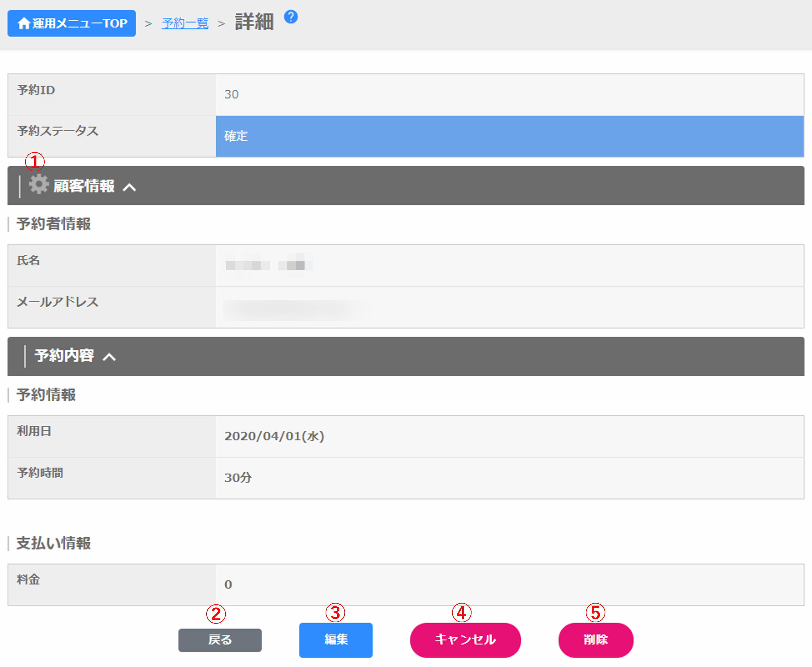This screenshot has height=667, width=812.
Task: Click the home icon in 運用メニューTOP
Action: coord(24,23)
